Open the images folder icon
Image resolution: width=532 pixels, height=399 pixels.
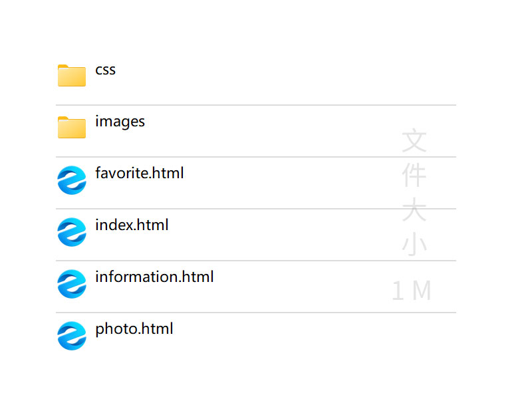pyautogui.click(x=72, y=127)
